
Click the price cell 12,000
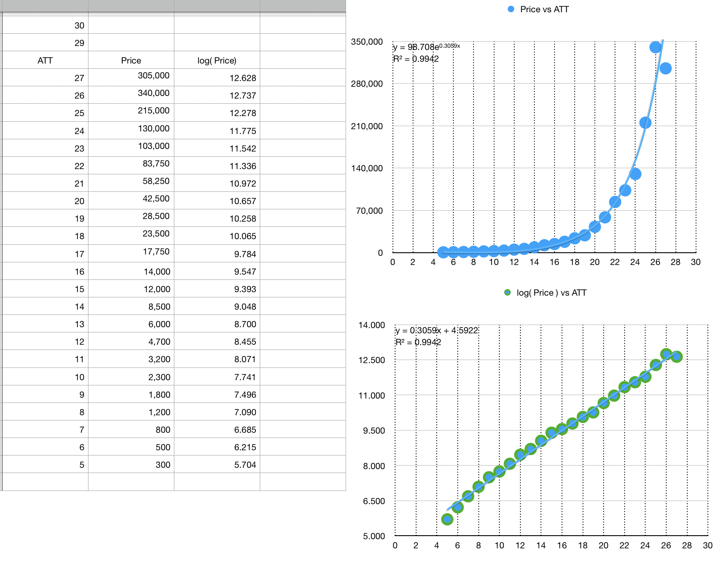pyautogui.click(x=131, y=289)
